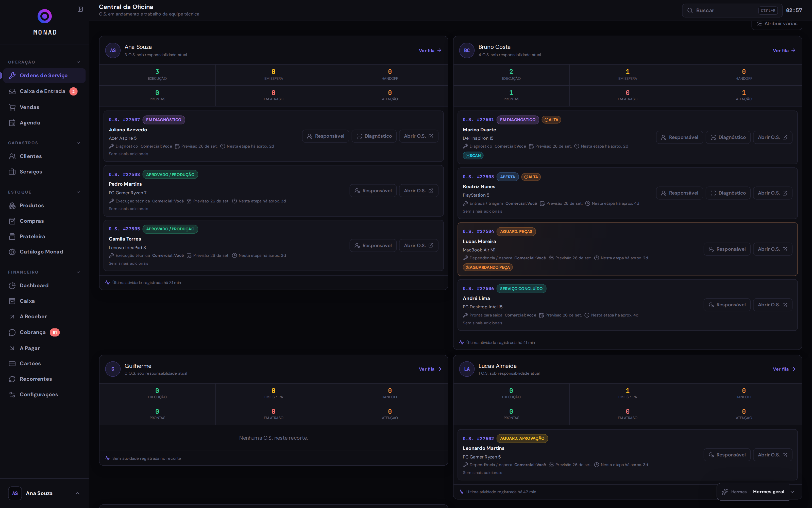Open Produtos in Estoque
The height and width of the screenshot is (508, 812).
(x=44, y=206)
